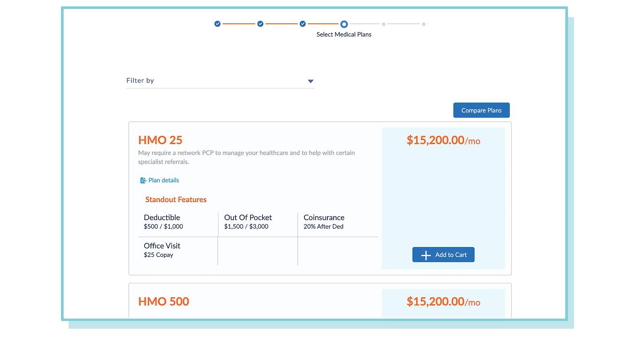The width and height of the screenshot is (644, 340).
Task: Click the Compare Plans button
Action: (x=481, y=110)
